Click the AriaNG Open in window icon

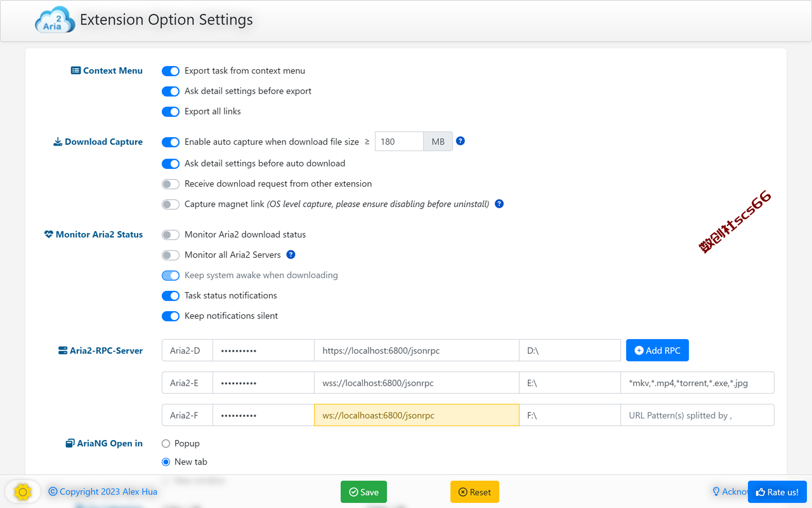click(70, 443)
